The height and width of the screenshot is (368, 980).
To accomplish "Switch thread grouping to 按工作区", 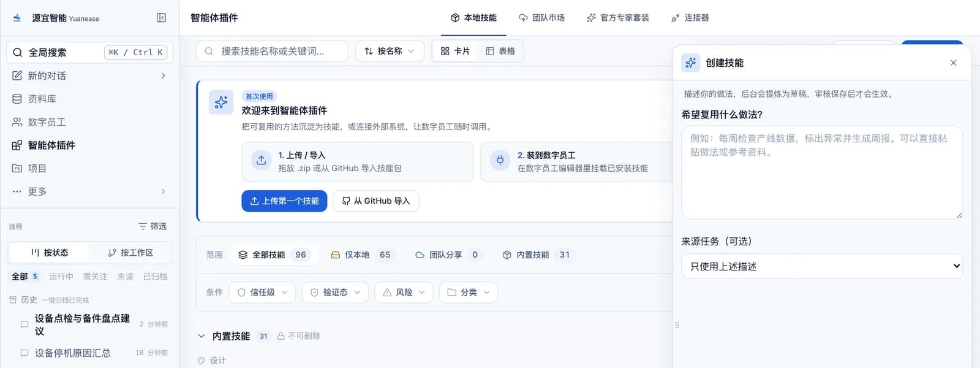I will pyautogui.click(x=130, y=253).
